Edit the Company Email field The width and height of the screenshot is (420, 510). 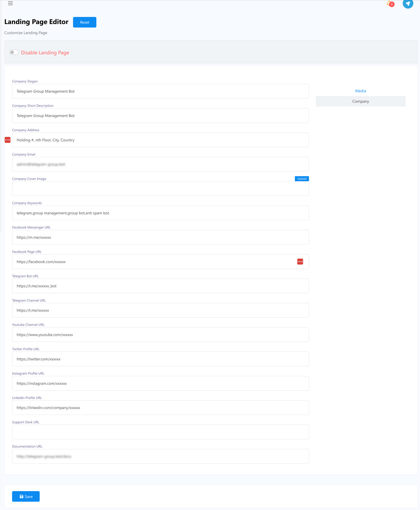[x=160, y=164]
